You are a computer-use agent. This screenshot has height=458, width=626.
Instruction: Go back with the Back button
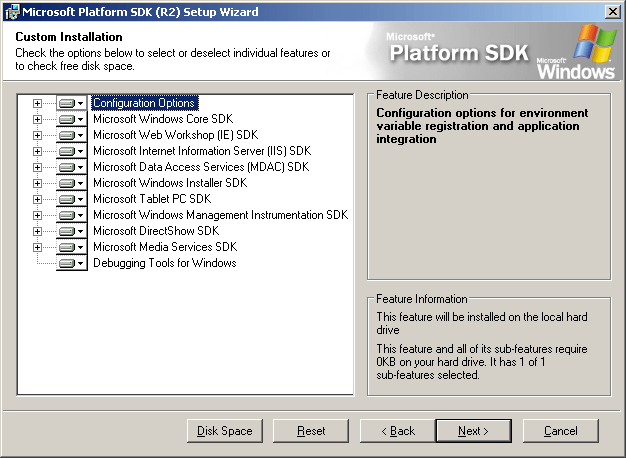[x=398, y=431]
